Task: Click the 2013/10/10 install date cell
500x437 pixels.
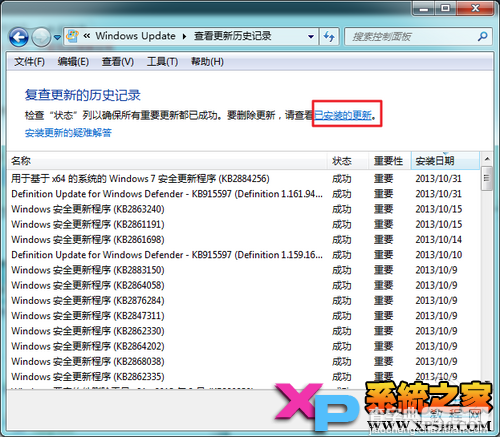Action: click(439, 255)
